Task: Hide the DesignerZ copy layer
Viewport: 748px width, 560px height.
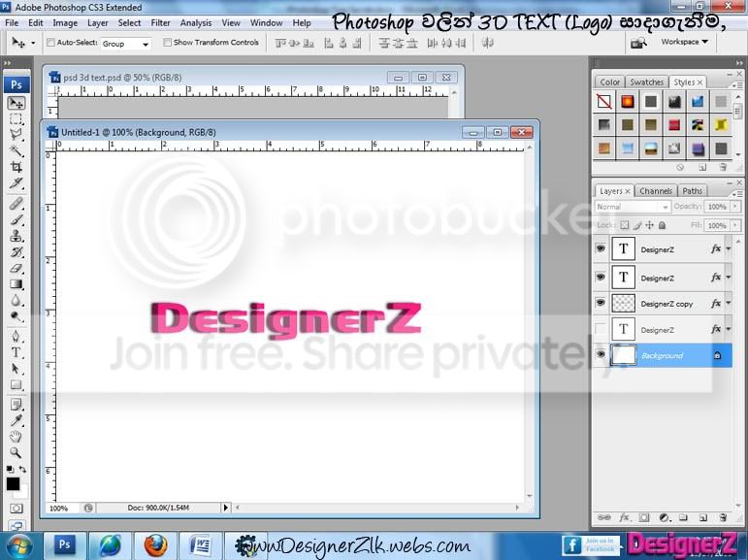Action: 601,303
